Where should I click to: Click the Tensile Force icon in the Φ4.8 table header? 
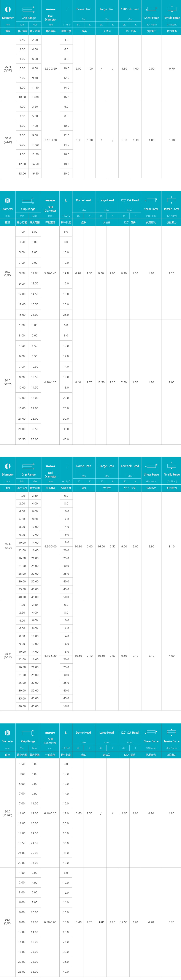[172, 465]
